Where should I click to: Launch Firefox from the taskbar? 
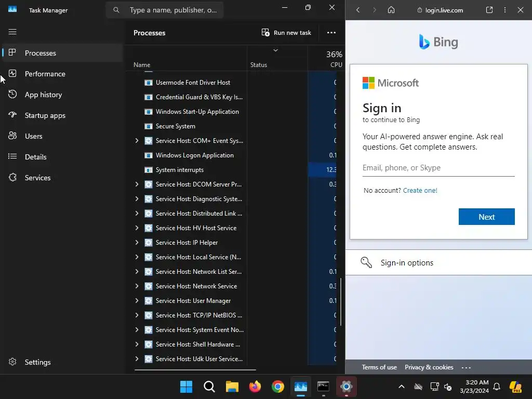click(x=255, y=387)
